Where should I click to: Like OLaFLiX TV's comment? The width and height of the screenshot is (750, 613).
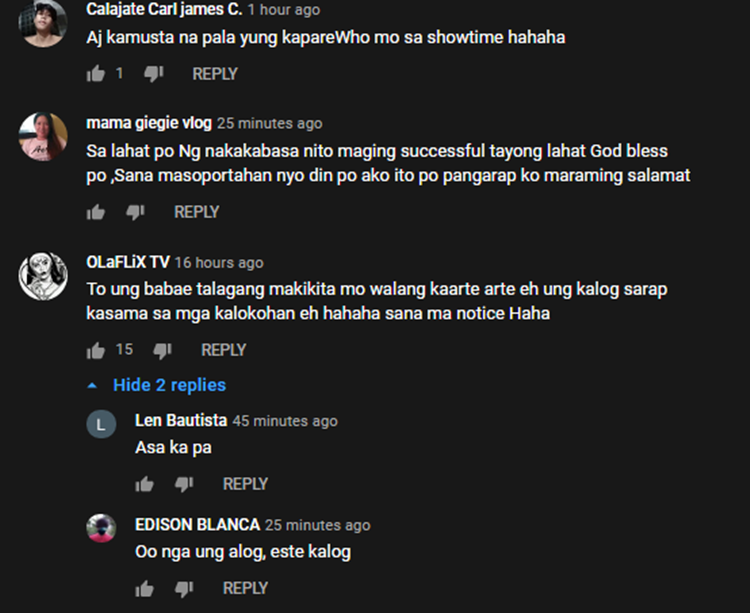click(96, 350)
